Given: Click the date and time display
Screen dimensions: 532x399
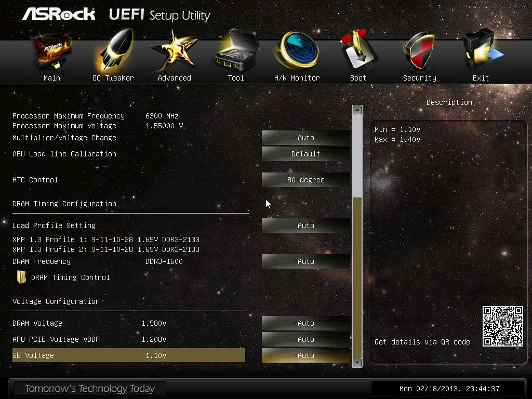Looking at the screenshot, I should [x=449, y=389].
